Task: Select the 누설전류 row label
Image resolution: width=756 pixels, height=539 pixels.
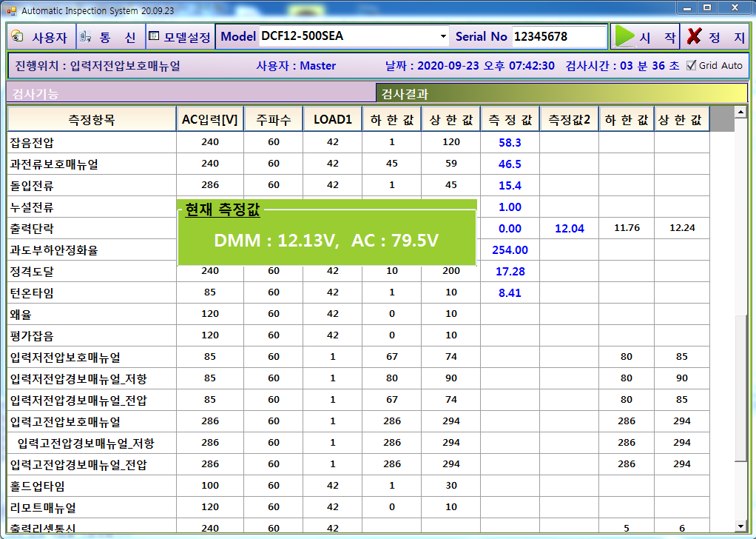Action: [32, 207]
